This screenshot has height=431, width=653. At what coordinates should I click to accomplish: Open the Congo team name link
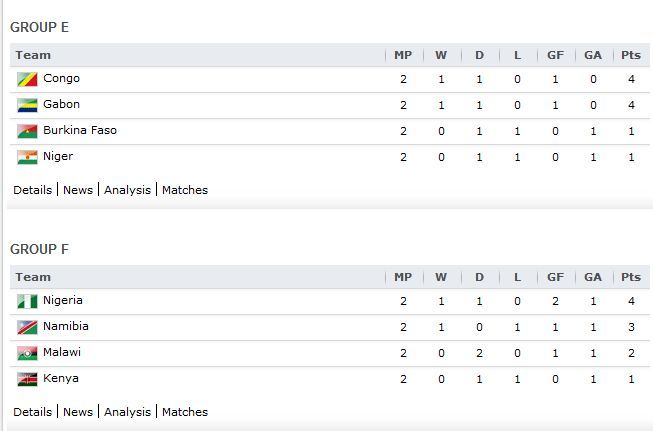pyautogui.click(x=61, y=79)
